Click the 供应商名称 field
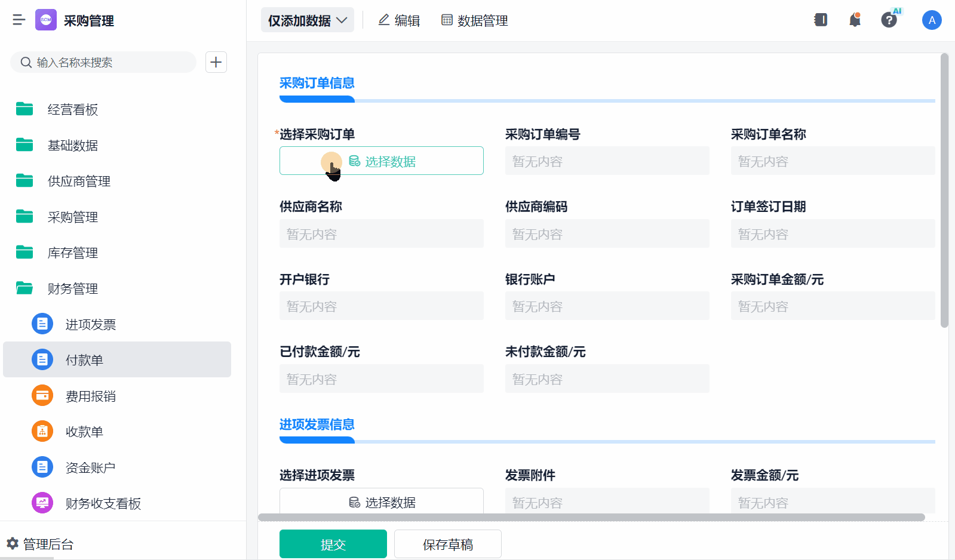 pos(382,233)
